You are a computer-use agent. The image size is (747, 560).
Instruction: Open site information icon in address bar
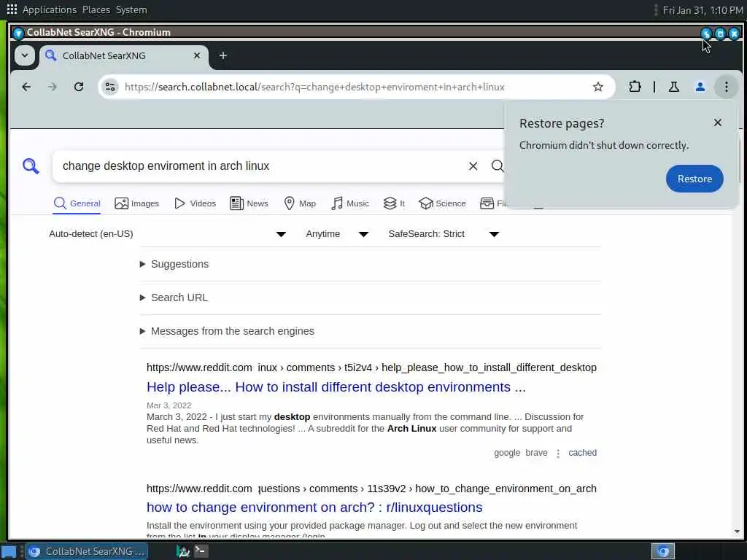[110, 87]
